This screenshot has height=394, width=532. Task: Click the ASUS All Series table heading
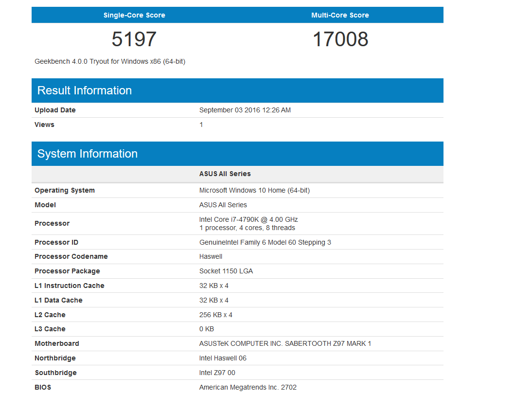pos(225,174)
